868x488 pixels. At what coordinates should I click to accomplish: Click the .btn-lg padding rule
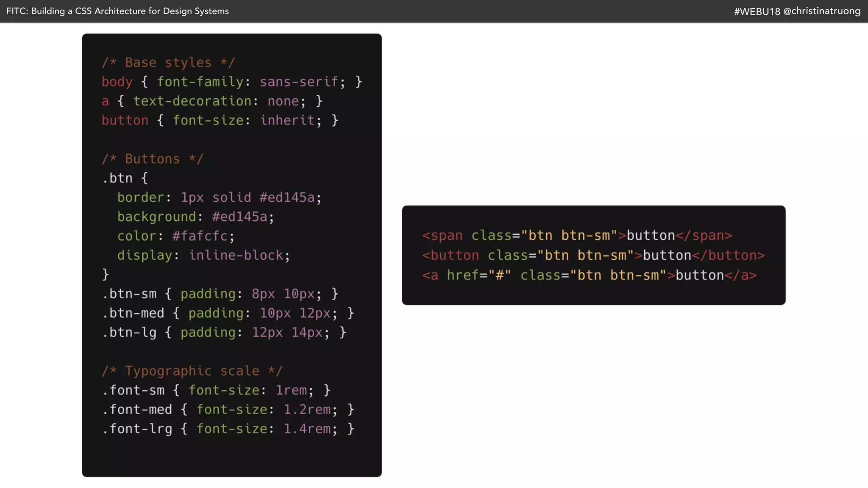[224, 333]
